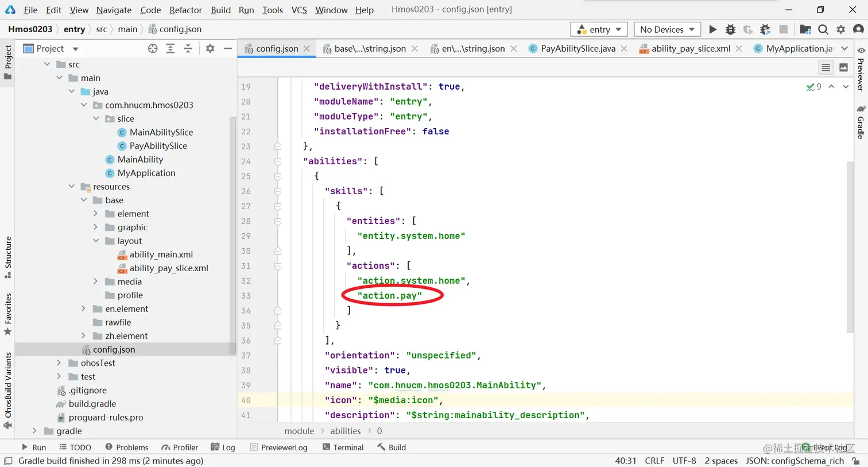Open the Terminal tool window

click(343, 447)
